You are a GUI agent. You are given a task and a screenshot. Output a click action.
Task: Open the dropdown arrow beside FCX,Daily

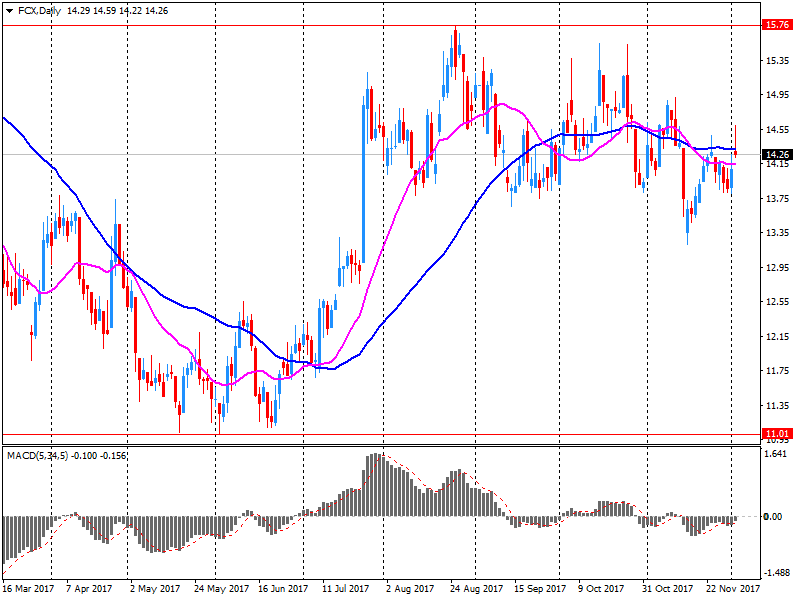(x=9, y=10)
